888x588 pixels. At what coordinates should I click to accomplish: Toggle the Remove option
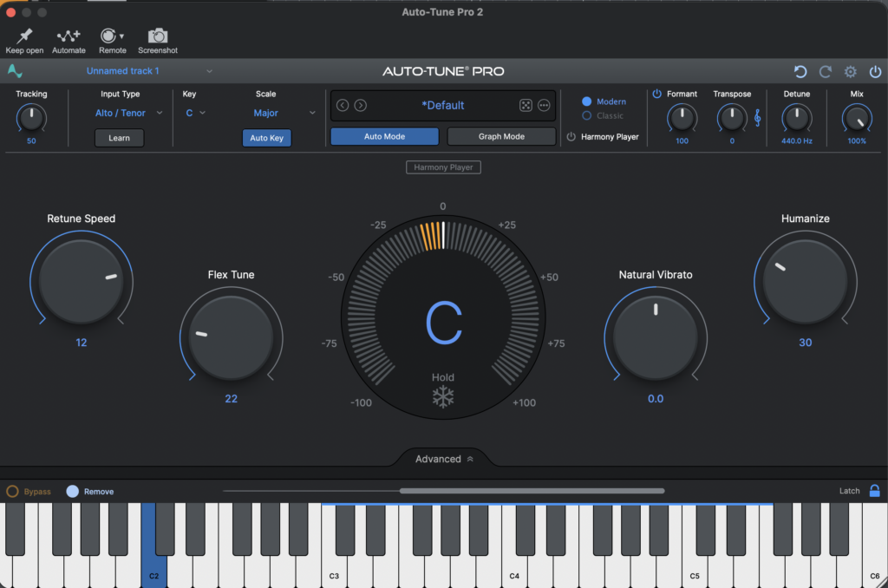[x=72, y=491]
